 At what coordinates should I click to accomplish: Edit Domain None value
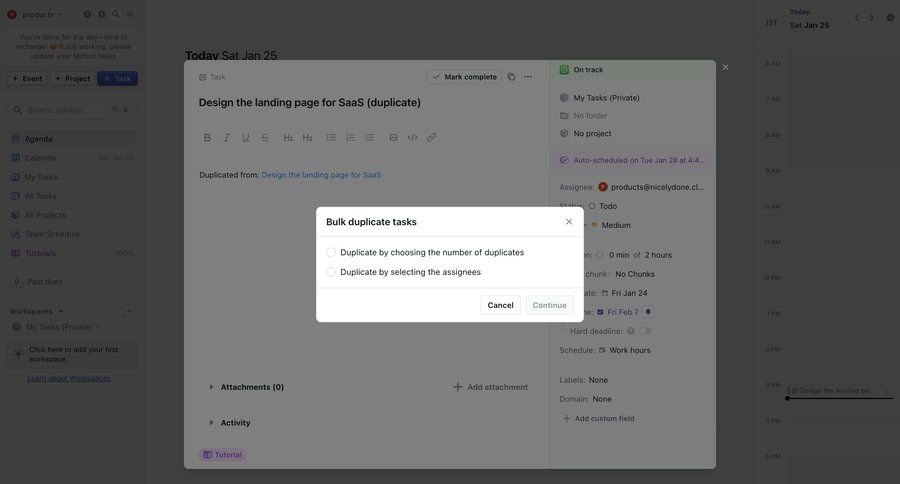pos(602,399)
